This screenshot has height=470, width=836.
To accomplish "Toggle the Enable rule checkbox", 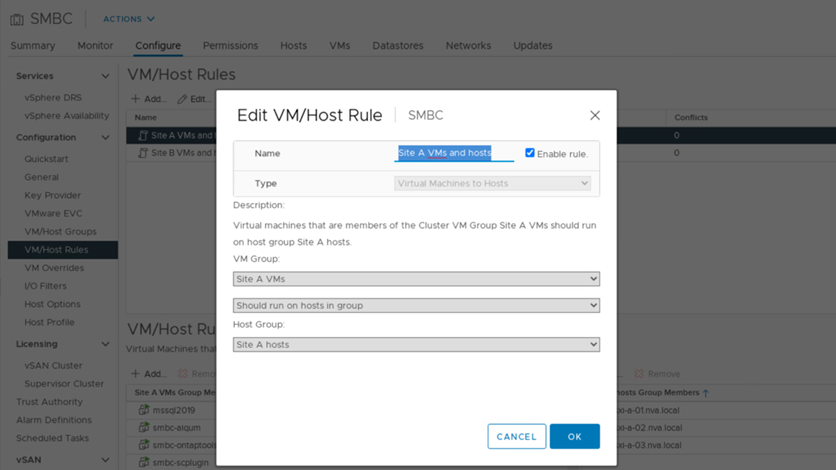I will click(x=530, y=153).
